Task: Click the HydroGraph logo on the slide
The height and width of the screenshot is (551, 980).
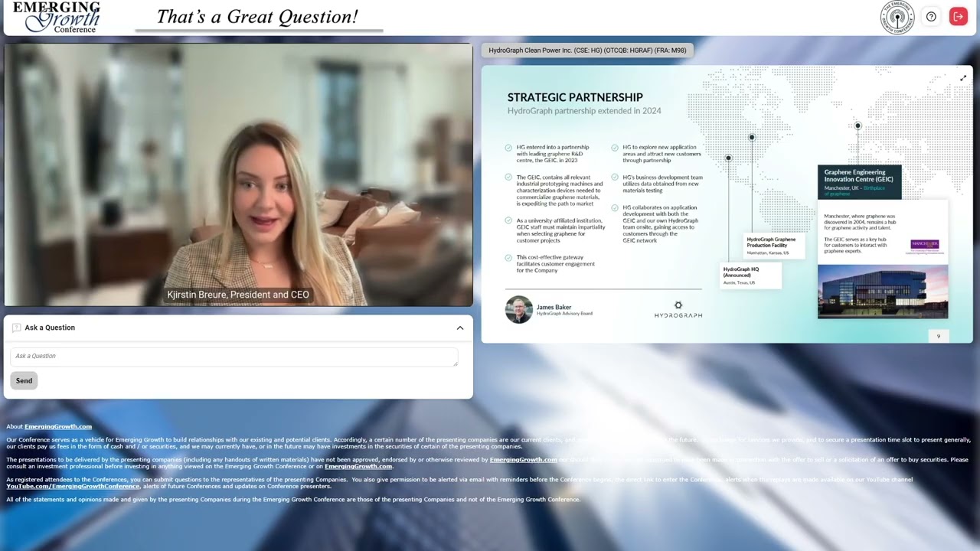Action: [x=678, y=310]
